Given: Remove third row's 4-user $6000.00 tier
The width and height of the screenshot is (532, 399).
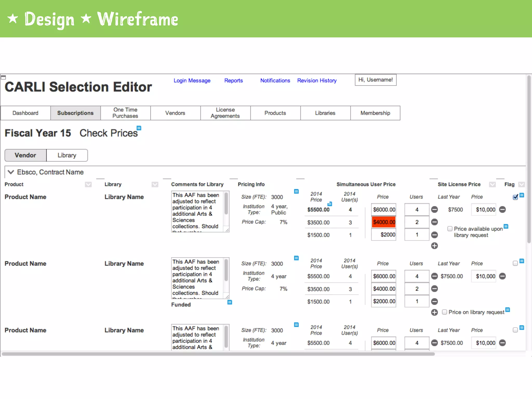Looking at the screenshot, I should (434, 343).
